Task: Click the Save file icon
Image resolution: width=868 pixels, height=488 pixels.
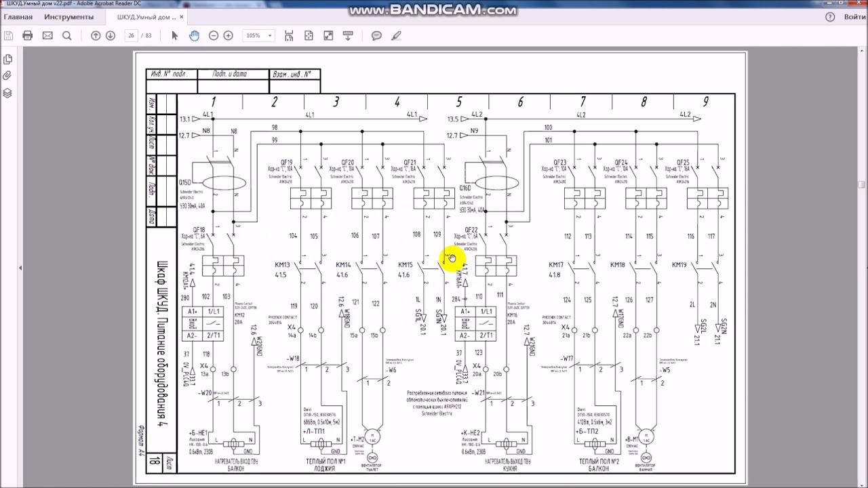Action: coord(8,35)
